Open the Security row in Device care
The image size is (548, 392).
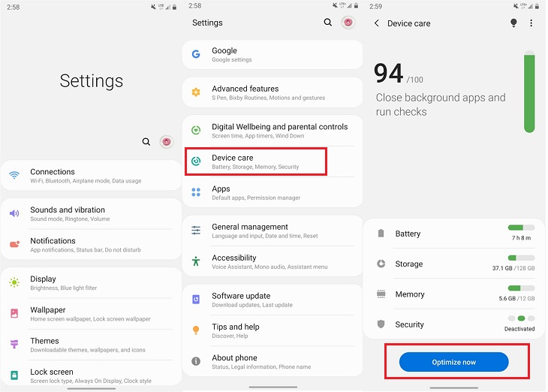[x=454, y=324]
